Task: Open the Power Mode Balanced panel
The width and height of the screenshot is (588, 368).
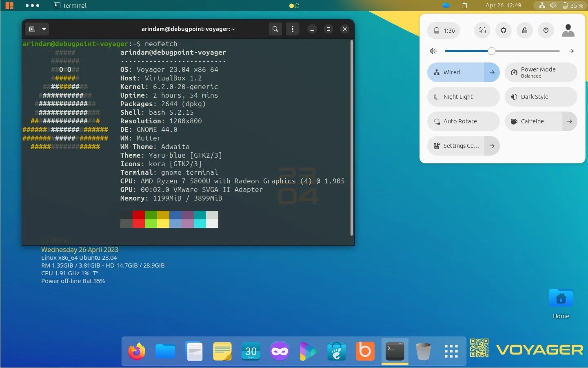Action: pyautogui.click(x=539, y=72)
